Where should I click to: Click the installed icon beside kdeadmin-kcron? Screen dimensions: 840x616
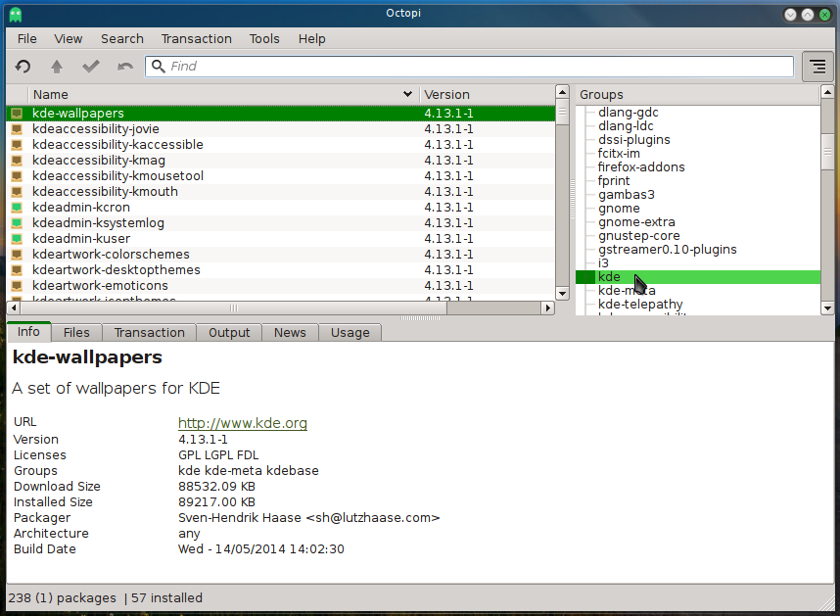pos(18,208)
